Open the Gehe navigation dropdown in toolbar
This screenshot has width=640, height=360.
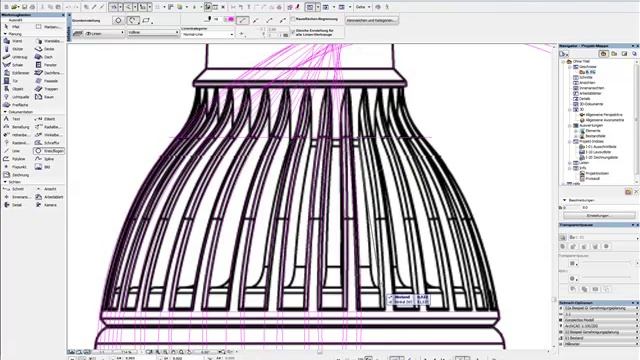click(x=362, y=7)
